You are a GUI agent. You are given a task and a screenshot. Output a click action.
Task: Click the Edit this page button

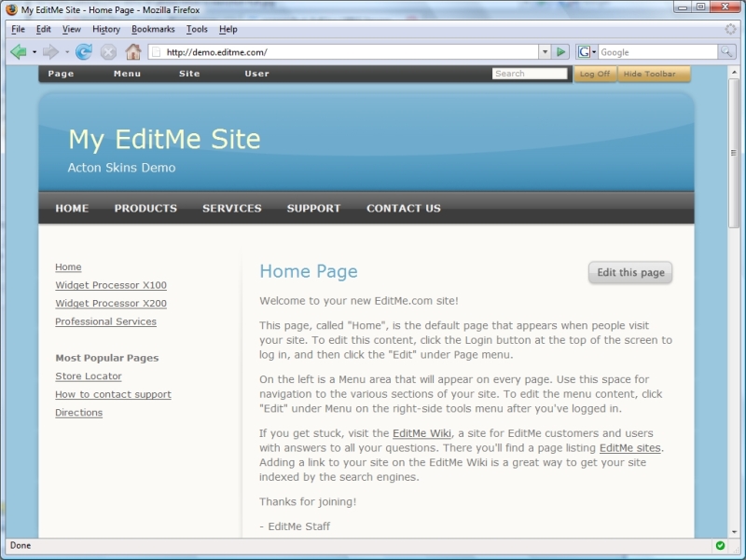tap(630, 272)
